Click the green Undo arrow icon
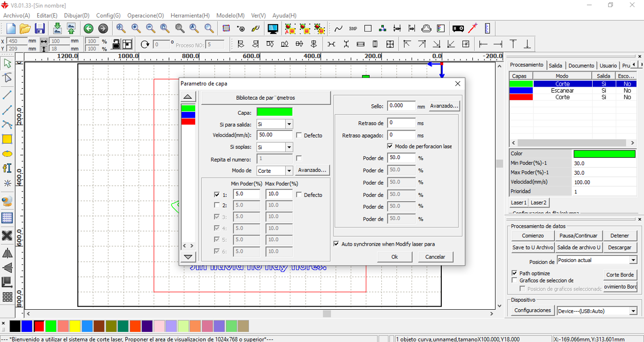644x342 pixels. point(89,29)
